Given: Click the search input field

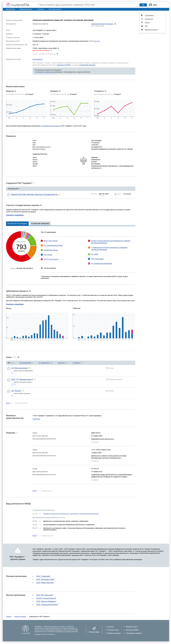Looking at the screenshot, I should pyautogui.click(x=88, y=5).
